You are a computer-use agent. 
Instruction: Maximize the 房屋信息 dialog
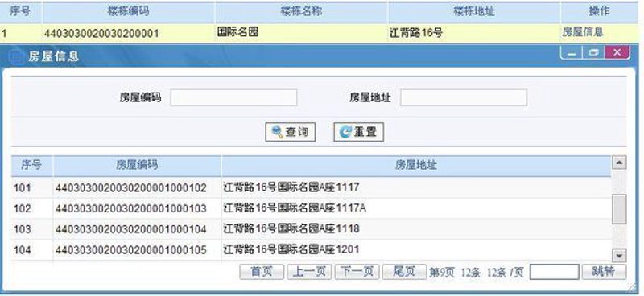coord(594,53)
